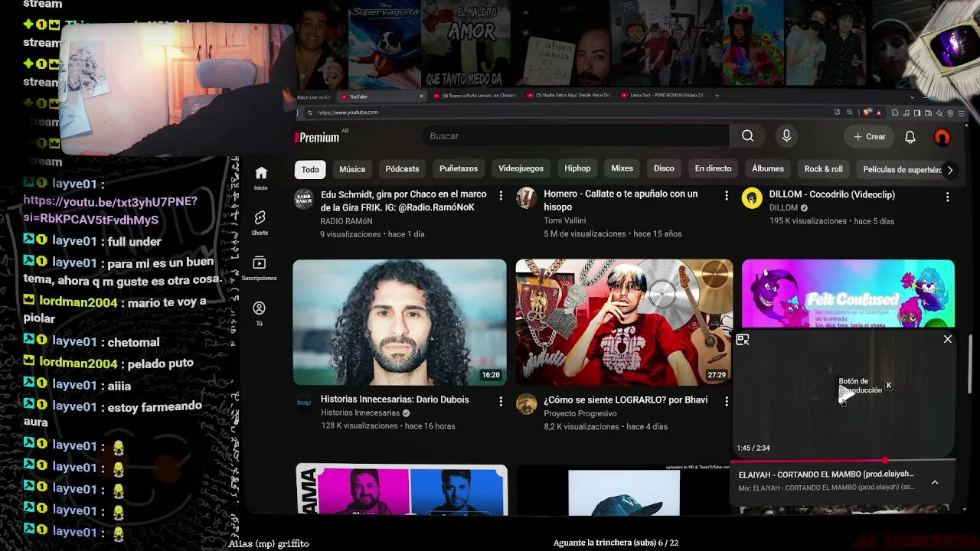Go to the Proyecto Progresivo channel name

[x=580, y=414]
